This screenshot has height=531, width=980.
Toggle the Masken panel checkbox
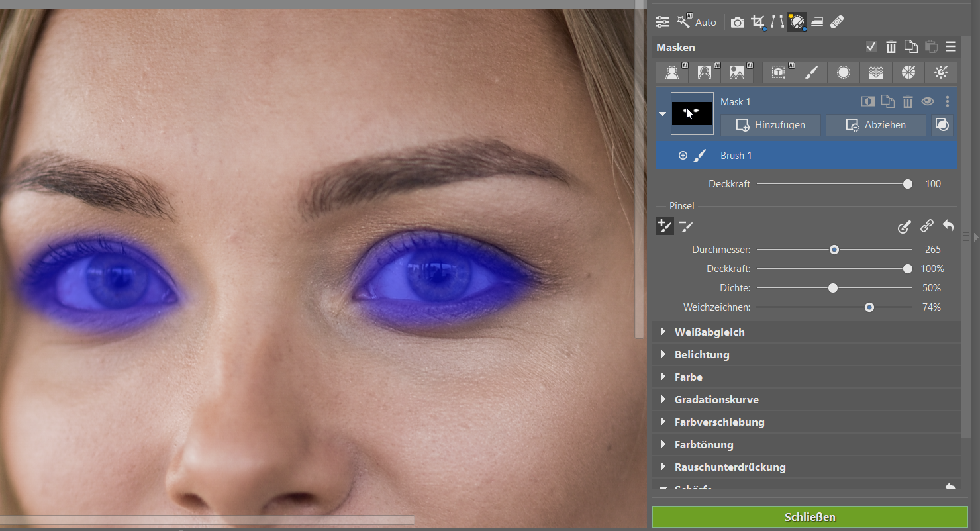871,47
